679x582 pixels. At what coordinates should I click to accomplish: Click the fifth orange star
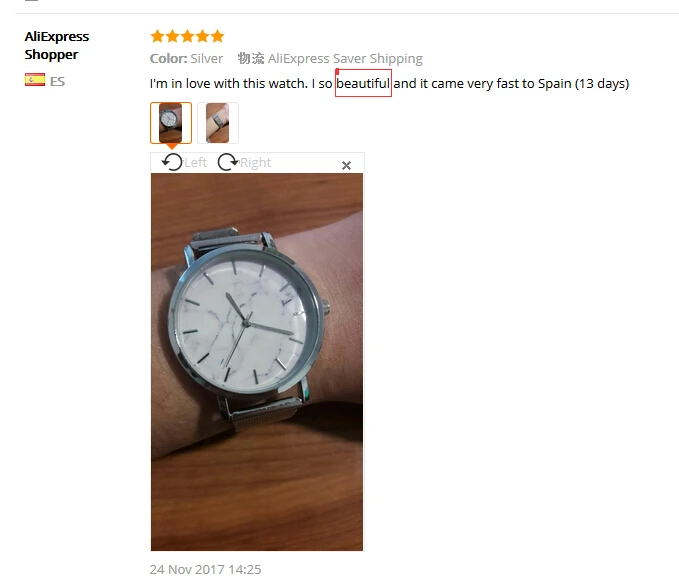(x=217, y=36)
